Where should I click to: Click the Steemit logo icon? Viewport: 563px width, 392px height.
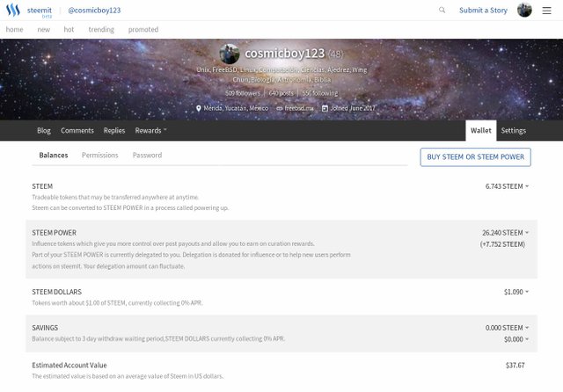tap(13, 10)
